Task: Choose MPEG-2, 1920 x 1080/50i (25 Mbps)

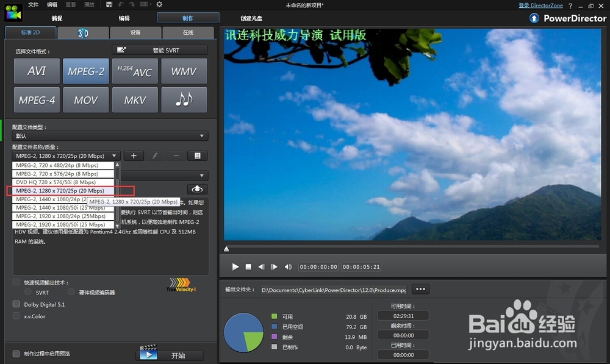Action: pyautogui.click(x=63, y=225)
